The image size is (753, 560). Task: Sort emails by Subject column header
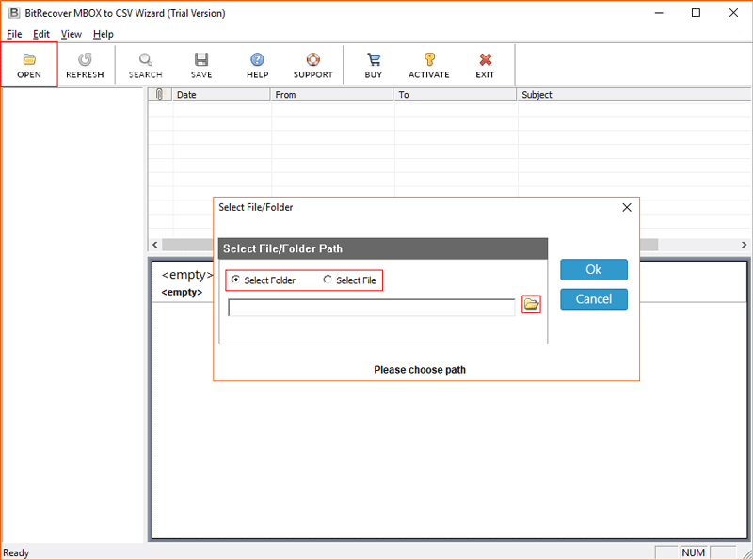click(x=633, y=94)
